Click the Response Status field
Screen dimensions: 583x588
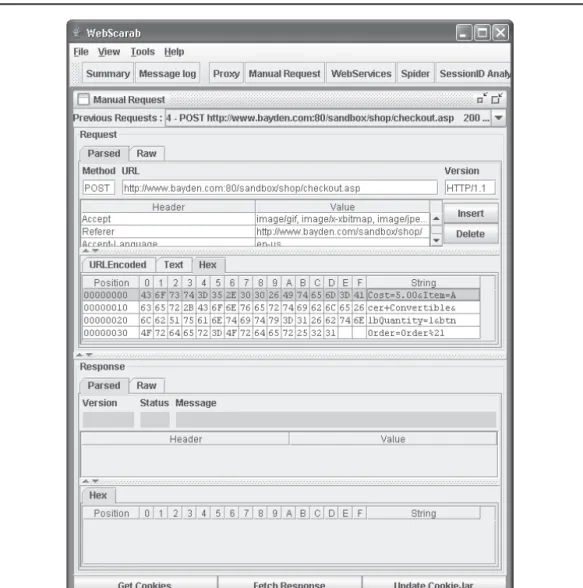(155, 420)
